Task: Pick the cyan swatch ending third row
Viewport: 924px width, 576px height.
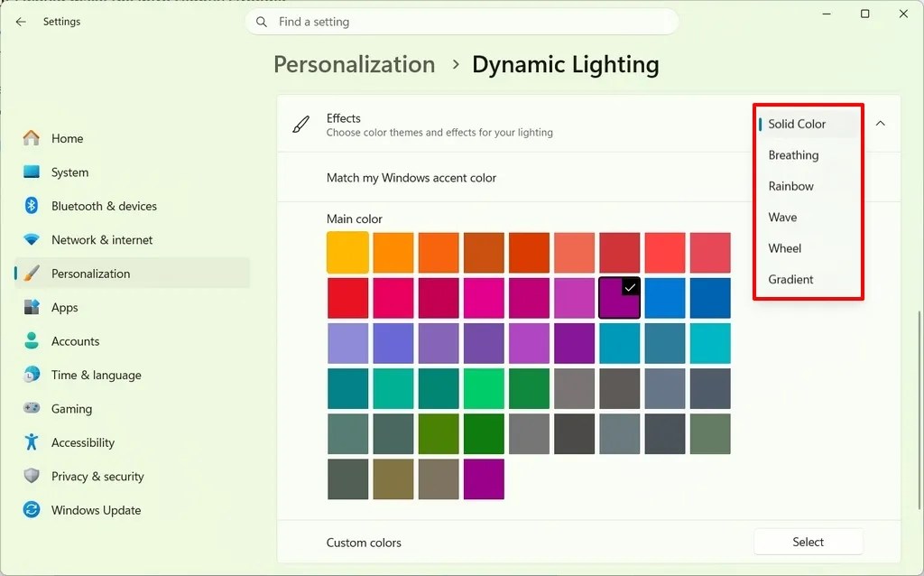Action: point(710,343)
